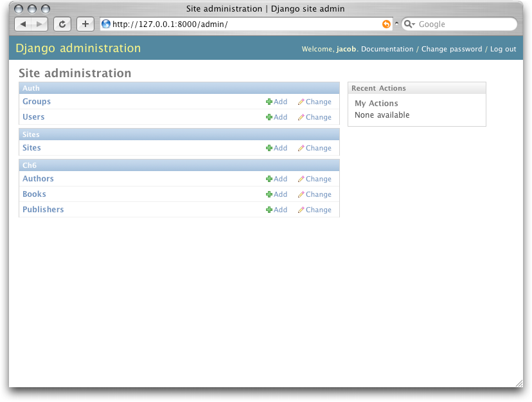The image size is (532, 402).
Task: Click the globe site icon in the URL bar
Action: 106,24
